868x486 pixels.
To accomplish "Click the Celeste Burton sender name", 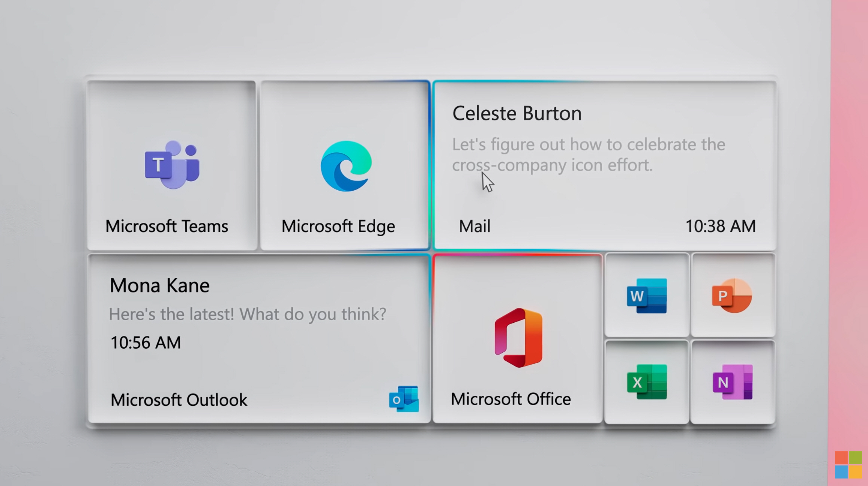I will pos(517,113).
